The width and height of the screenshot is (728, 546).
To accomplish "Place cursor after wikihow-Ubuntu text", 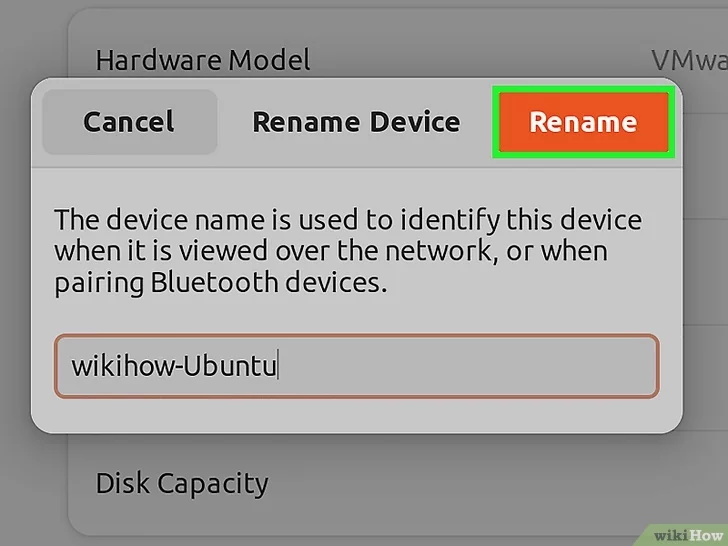I will click(278, 366).
